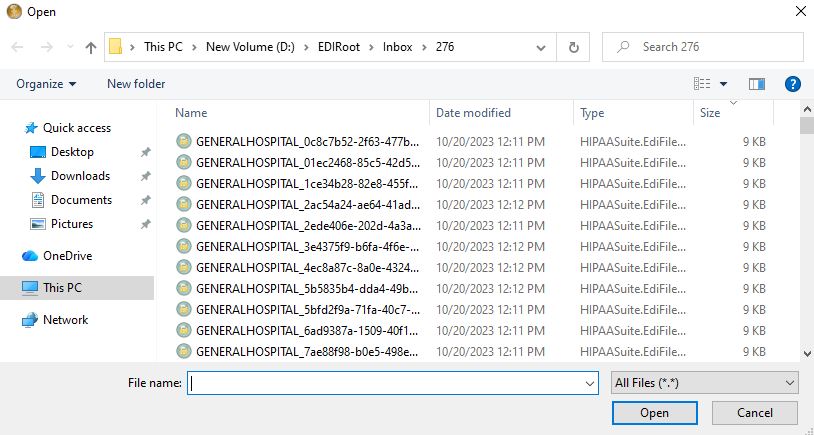Image resolution: width=814 pixels, height=435 pixels.
Task: Select the 276 breadcrumb segment
Action: click(445, 47)
